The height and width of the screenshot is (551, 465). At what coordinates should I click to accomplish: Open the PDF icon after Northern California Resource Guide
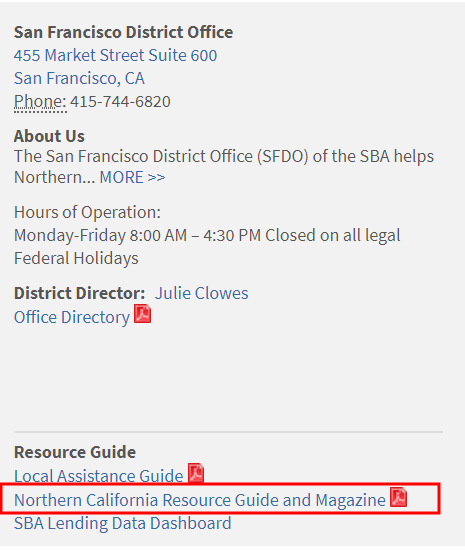click(x=399, y=497)
